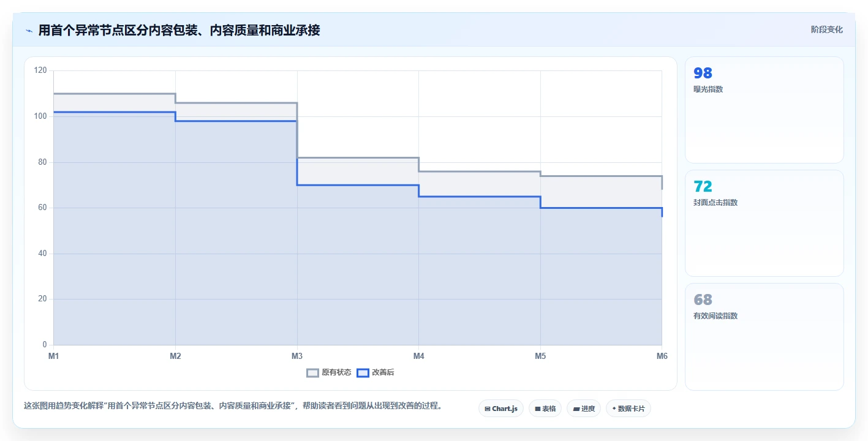Click the 68 value in 有效阅读指数 card
This screenshot has height=441, width=868.
click(703, 300)
